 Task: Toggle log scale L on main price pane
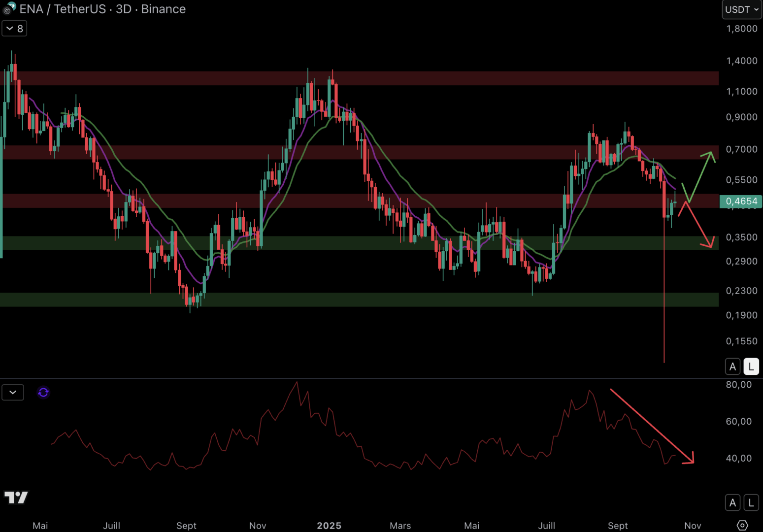(x=751, y=366)
